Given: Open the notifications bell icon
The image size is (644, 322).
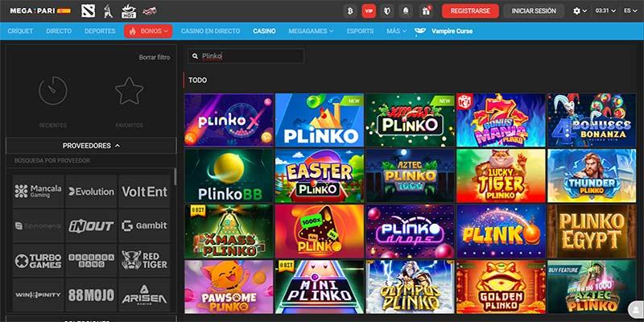Looking at the screenshot, I should pos(406,11).
